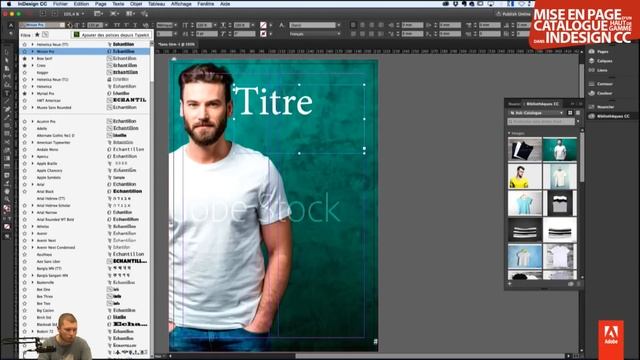Open the zoom level dropdown
The width and height of the screenshot is (640, 360).
[x=83, y=14]
